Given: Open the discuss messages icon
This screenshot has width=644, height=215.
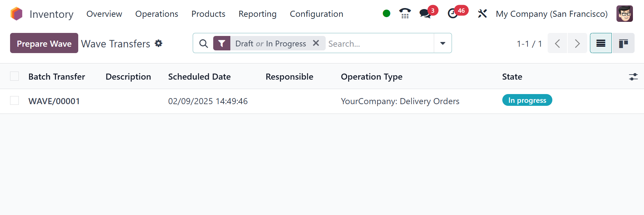Looking at the screenshot, I should point(425,13).
